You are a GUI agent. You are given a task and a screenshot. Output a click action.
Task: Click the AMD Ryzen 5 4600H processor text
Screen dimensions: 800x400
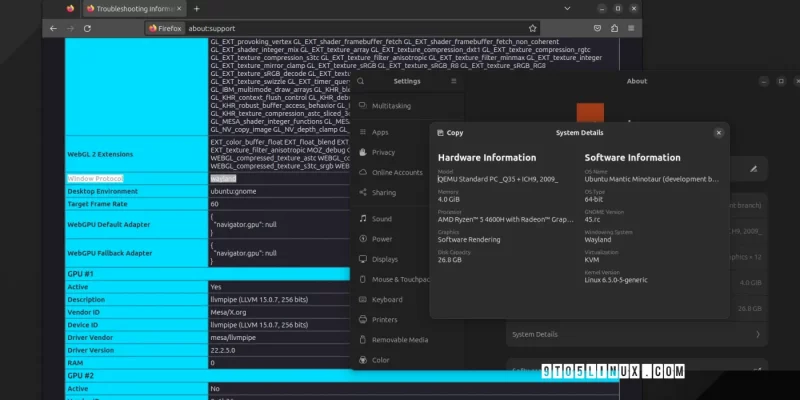[x=506, y=219]
